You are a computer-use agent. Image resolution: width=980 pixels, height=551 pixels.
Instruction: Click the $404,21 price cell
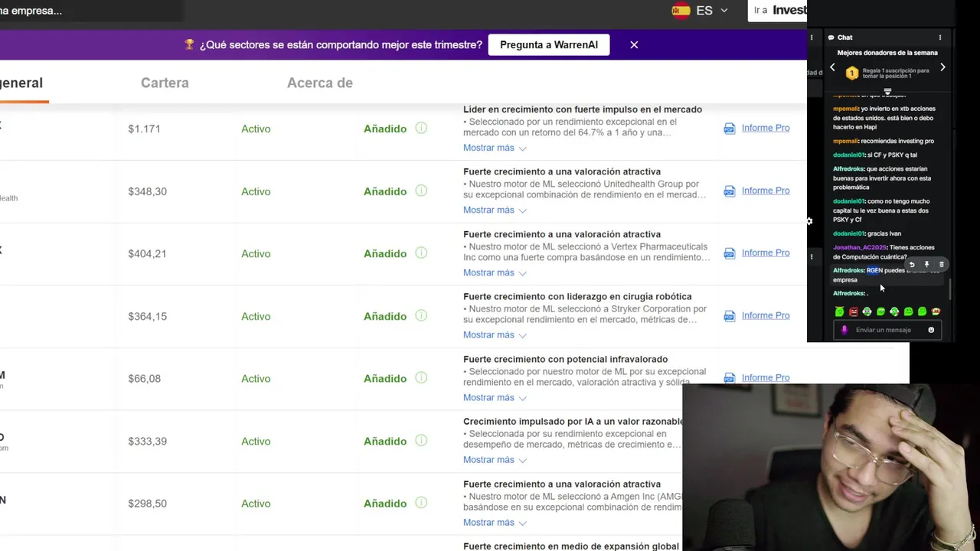click(147, 253)
